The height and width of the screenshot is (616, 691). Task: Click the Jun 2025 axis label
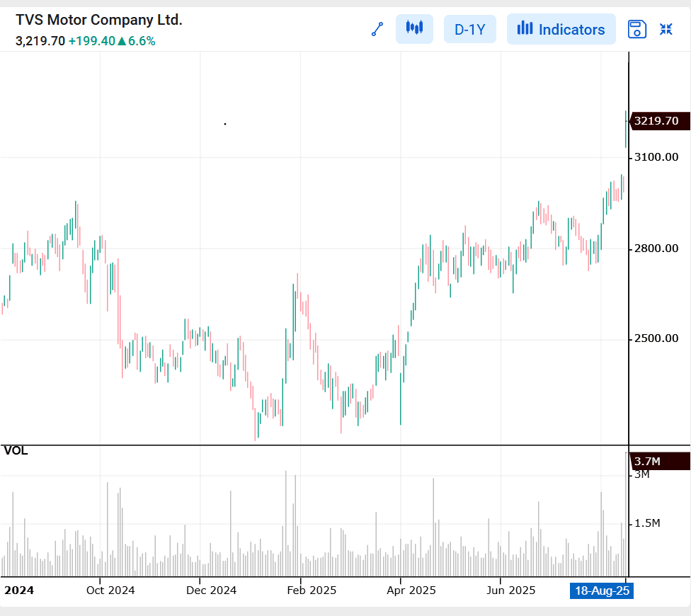(510, 591)
